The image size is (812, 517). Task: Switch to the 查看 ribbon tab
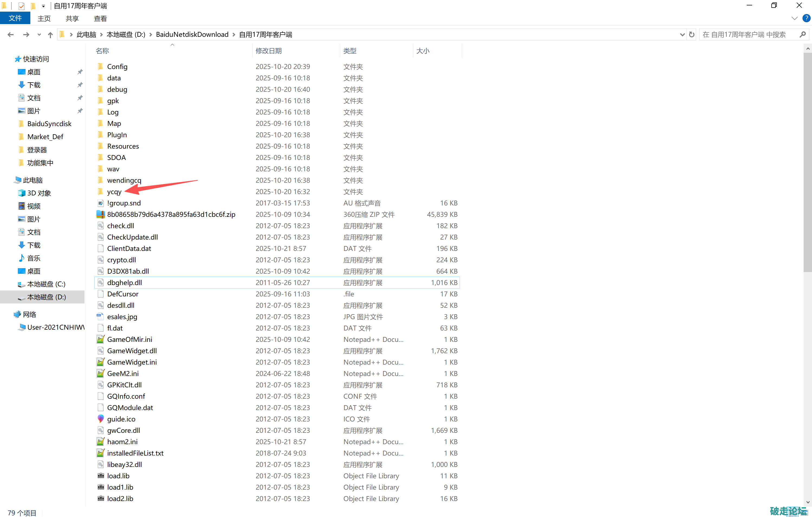[100, 18]
